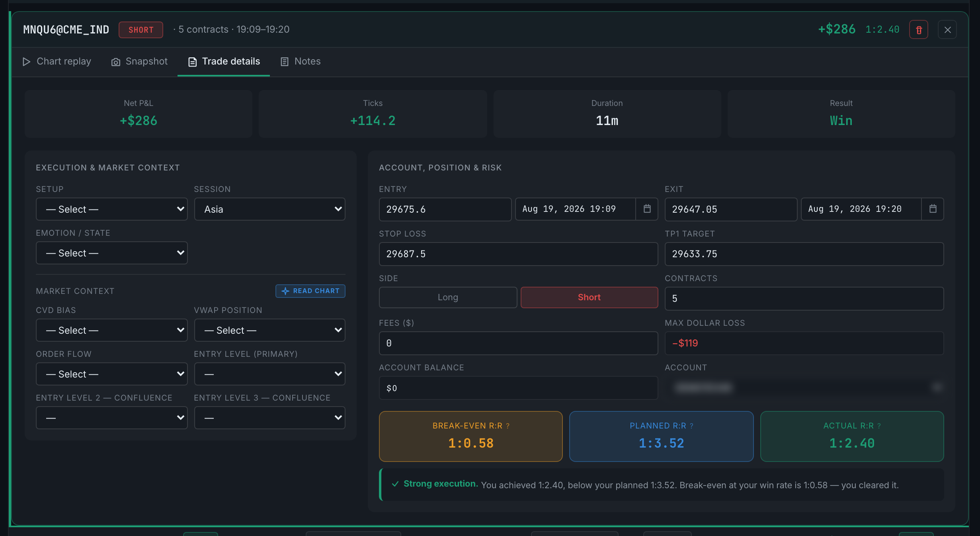Open the Emotion / State dropdown

(111, 253)
